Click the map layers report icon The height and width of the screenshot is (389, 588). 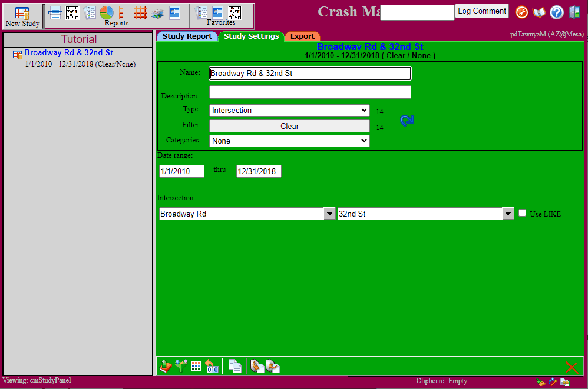tap(157, 12)
